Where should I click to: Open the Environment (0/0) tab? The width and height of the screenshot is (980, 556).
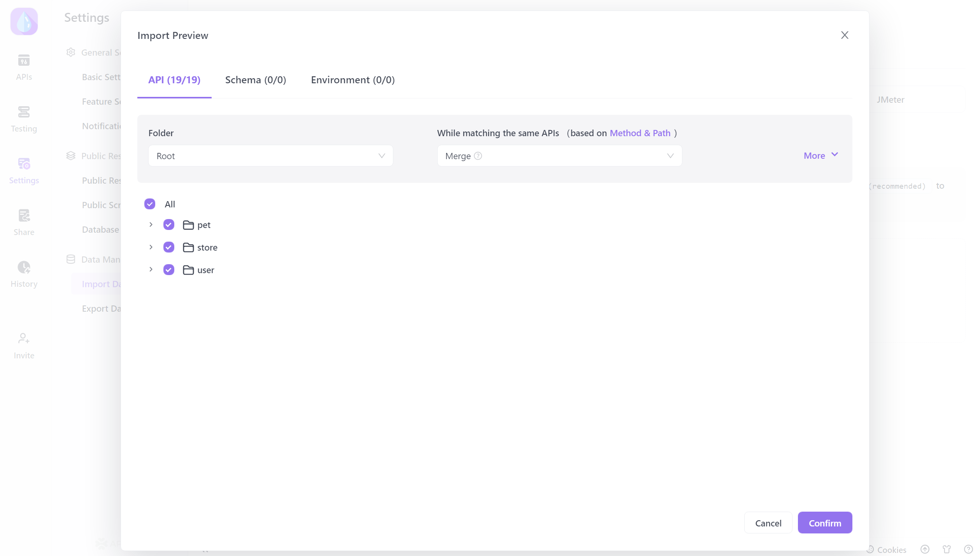(x=353, y=80)
